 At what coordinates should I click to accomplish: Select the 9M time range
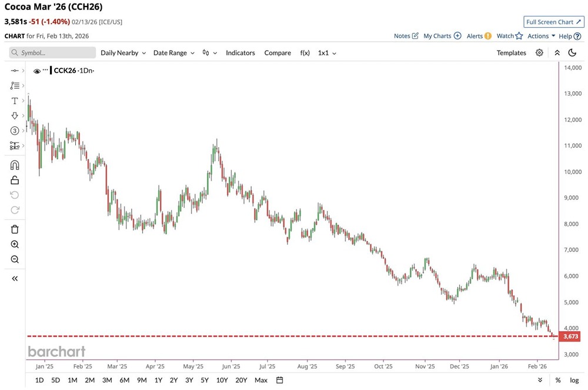coord(142,380)
